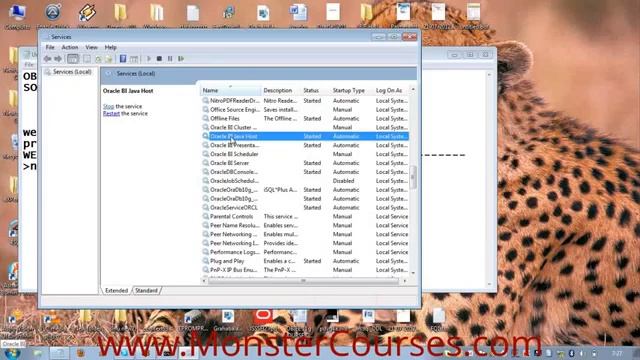Select the OracleServiceORCL service row
The height and width of the screenshot is (360, 640).
[x=305, y=207]
